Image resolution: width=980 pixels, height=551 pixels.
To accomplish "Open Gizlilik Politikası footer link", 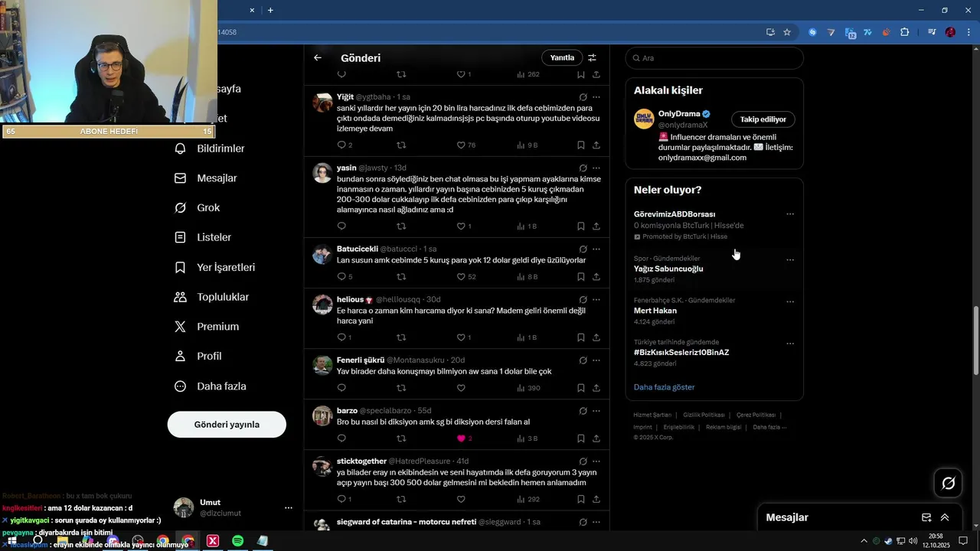I will [704, 415].
